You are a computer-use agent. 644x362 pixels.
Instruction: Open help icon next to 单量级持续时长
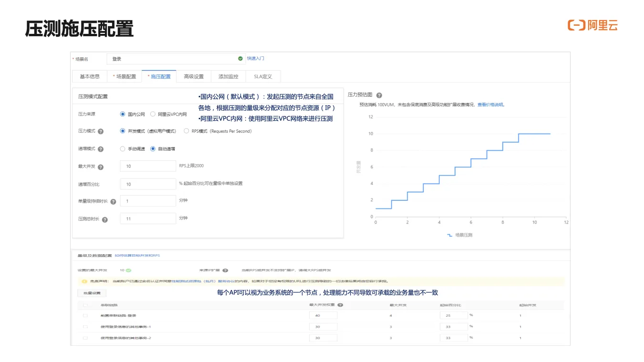click(113, 202)
